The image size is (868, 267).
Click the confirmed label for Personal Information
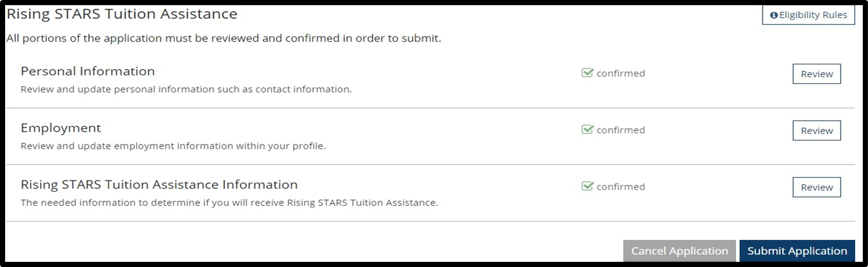pyautogui.click(x=620, y=73)
